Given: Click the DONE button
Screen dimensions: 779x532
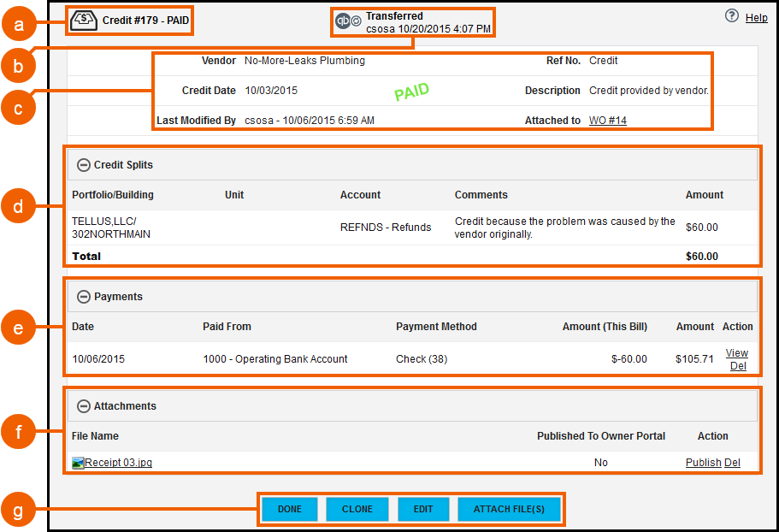Looking at the screenshot, I should [x=289, y=509].
